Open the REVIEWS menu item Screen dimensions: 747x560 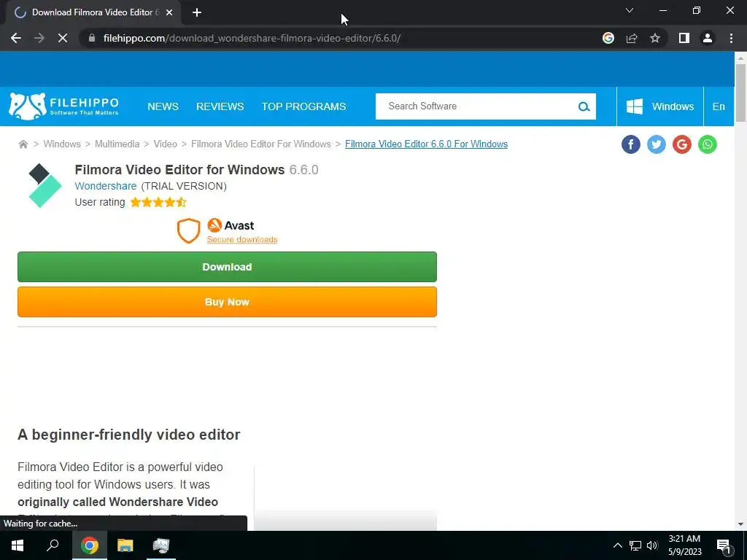(220, 106)
